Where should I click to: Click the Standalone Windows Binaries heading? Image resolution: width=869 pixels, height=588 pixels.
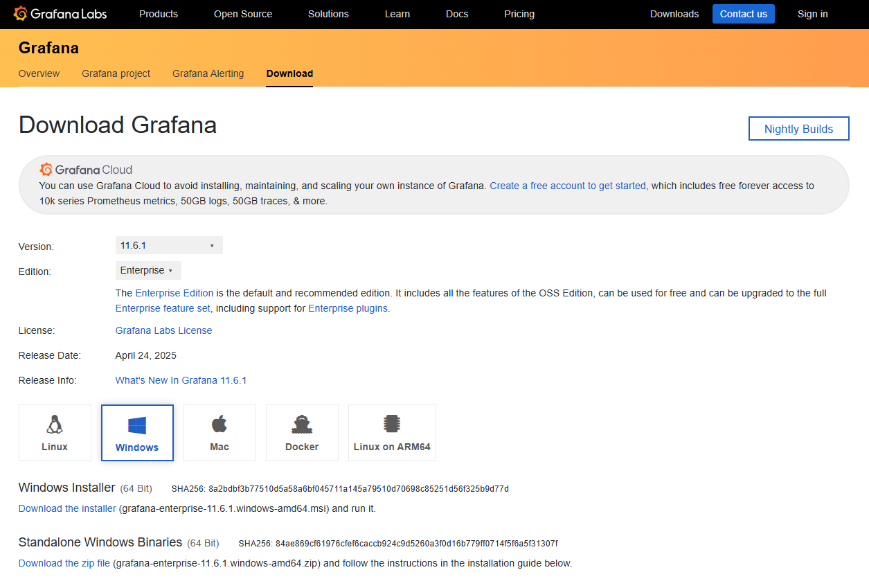(x=100, y=542)
